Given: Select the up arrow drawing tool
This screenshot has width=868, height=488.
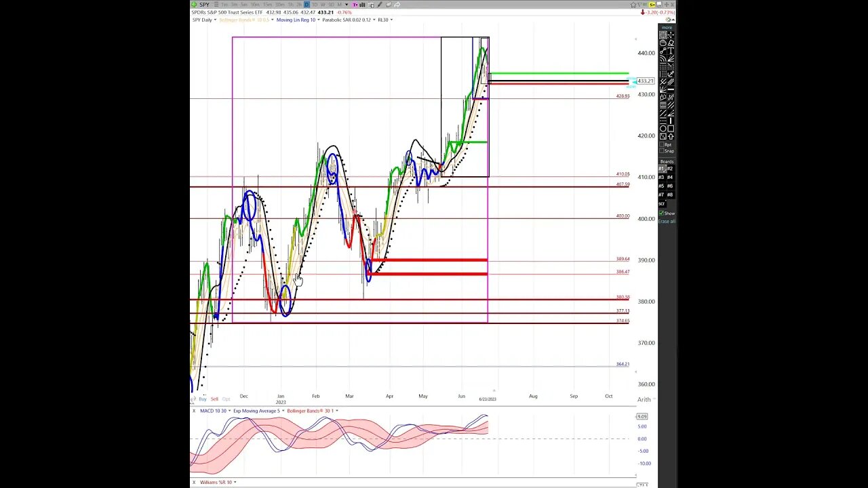Looking at the screenshot, I should point(671,136).
